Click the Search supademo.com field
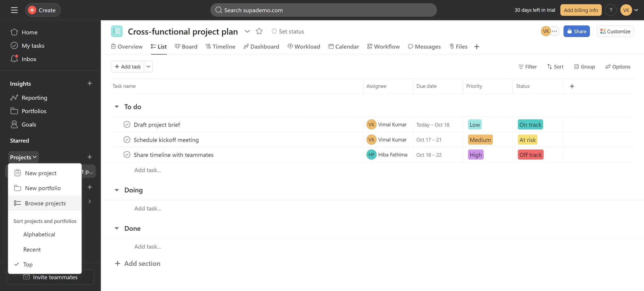Viewport: 644px width, 291px height. click(x=323, y=10)
